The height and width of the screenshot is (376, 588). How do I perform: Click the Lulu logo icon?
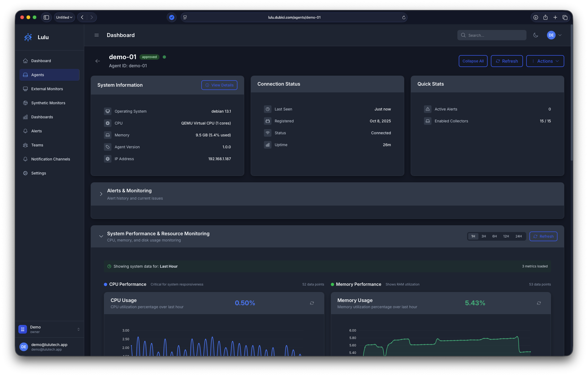click(28, 37)
